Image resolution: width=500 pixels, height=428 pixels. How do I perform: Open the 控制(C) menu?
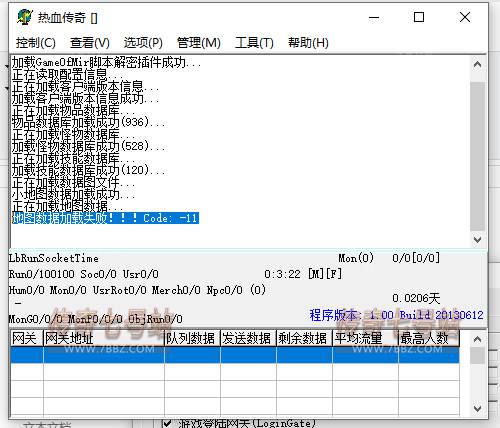[36, 43]
